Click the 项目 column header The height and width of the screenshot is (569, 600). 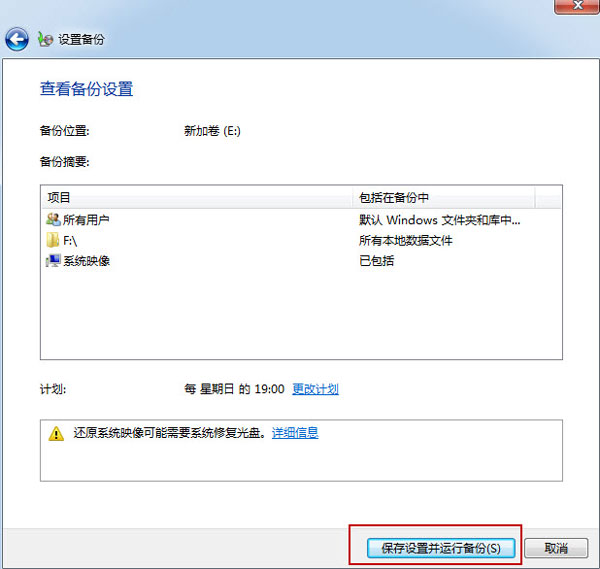click(196, 197)
